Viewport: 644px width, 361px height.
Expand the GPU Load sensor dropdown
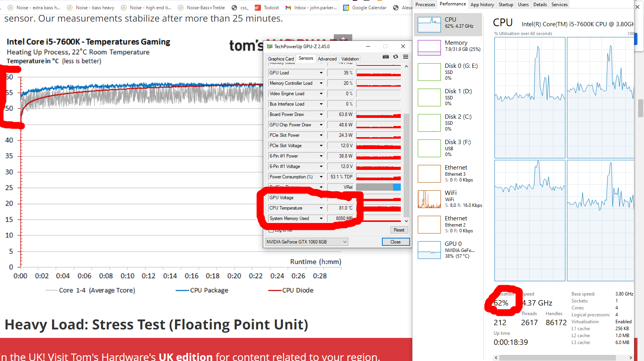tap(321, 73)
